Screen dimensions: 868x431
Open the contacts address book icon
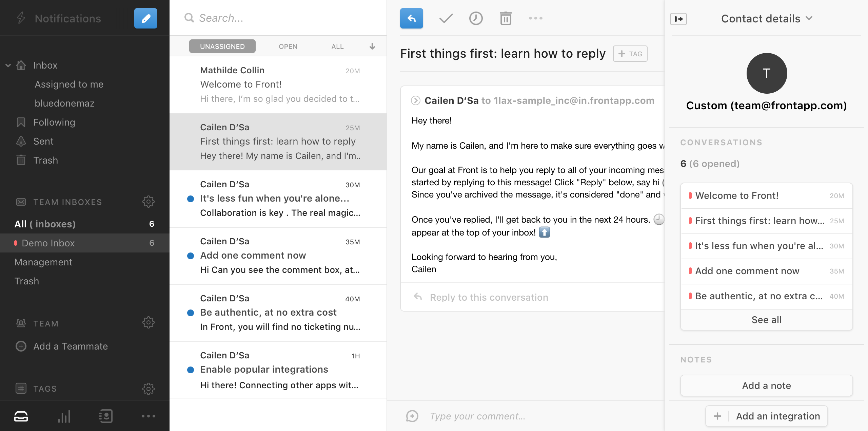point(106,416)
